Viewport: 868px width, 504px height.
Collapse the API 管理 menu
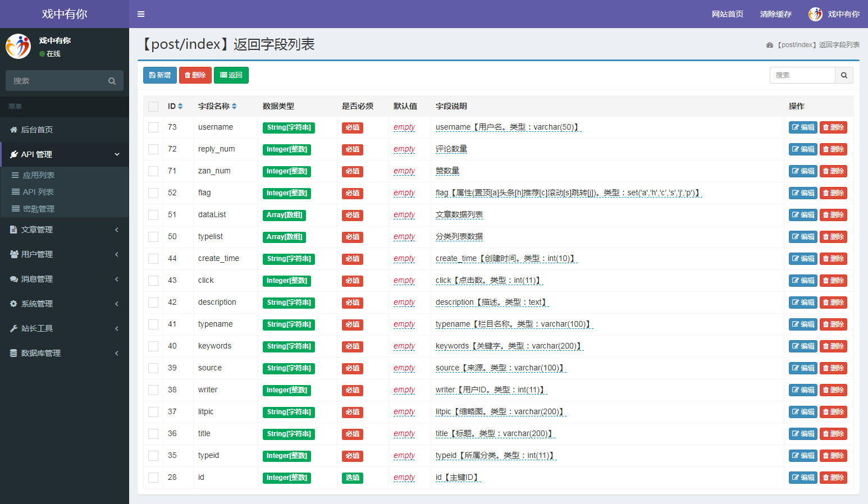[x=65, y=154]
